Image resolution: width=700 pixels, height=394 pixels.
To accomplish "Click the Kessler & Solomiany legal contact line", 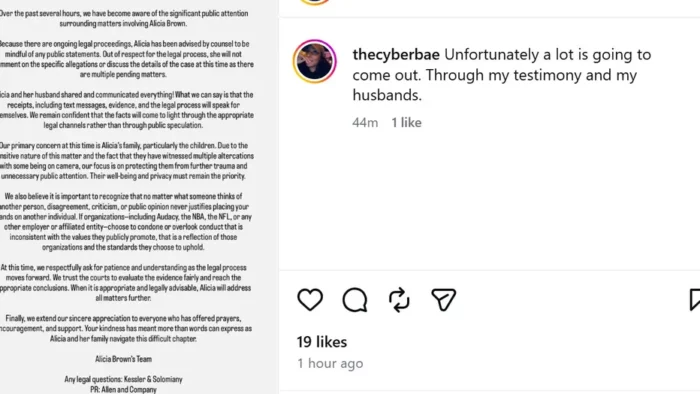I will coord(123,379).
